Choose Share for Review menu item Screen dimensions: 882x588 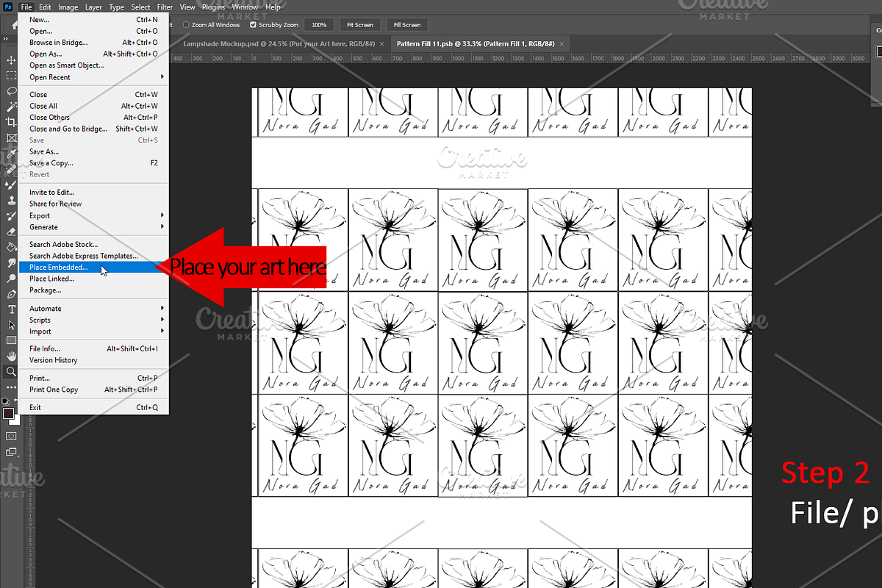point(93,204)
